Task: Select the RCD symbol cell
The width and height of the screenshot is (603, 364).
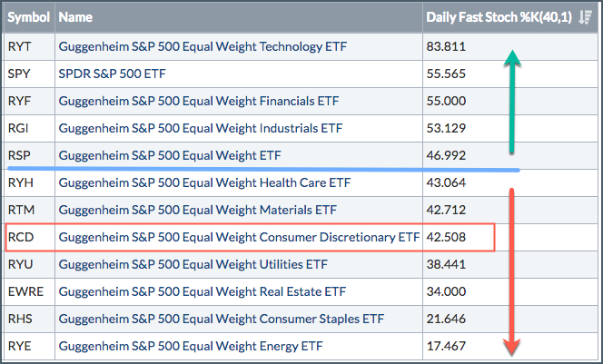Action: pos(19,239)
